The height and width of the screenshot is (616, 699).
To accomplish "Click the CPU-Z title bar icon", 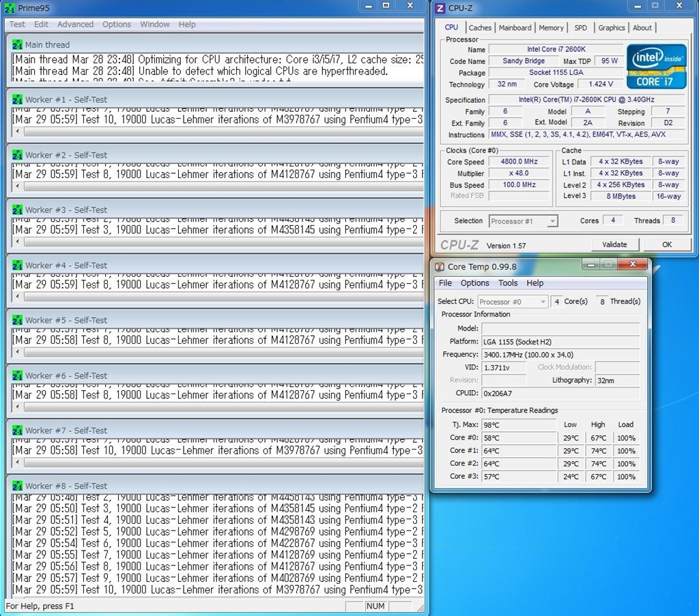I will point(440,8).
